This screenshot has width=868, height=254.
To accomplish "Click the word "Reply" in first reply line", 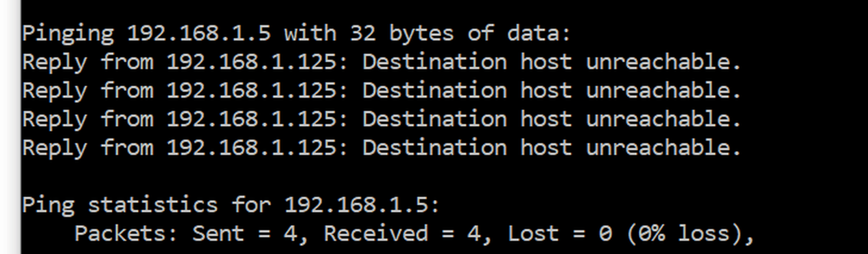I will click(x=55, y=62).
